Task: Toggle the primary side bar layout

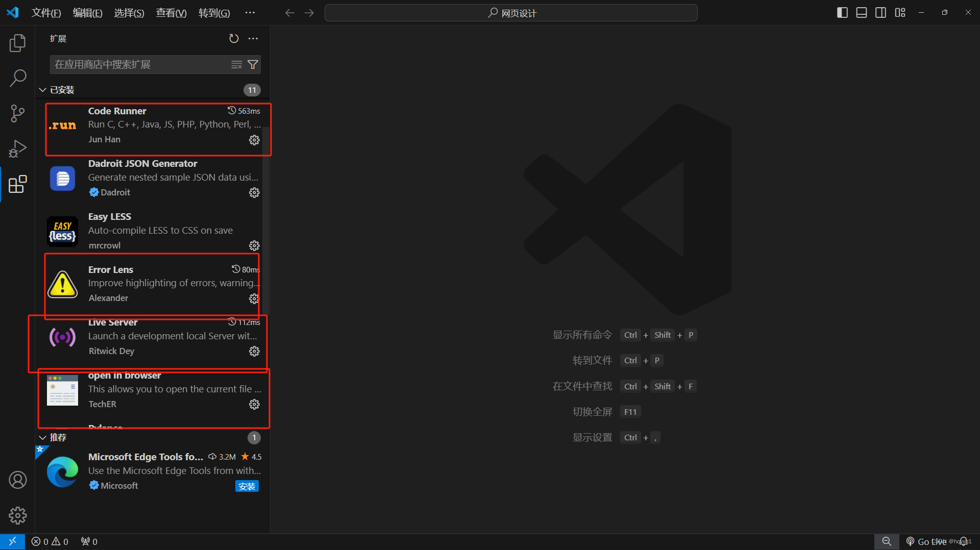Action: click(x=842, y=13)
